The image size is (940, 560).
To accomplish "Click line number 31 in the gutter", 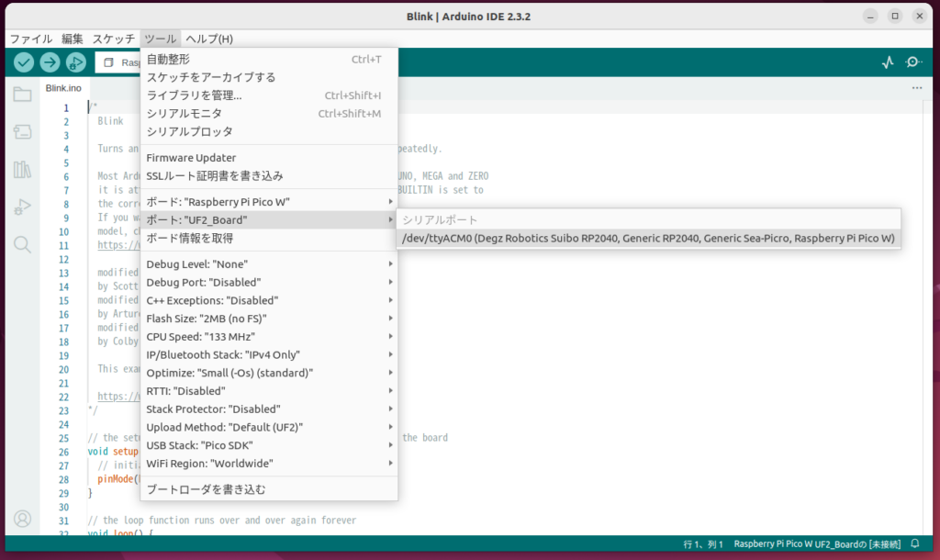I will (x=64, y=521).
